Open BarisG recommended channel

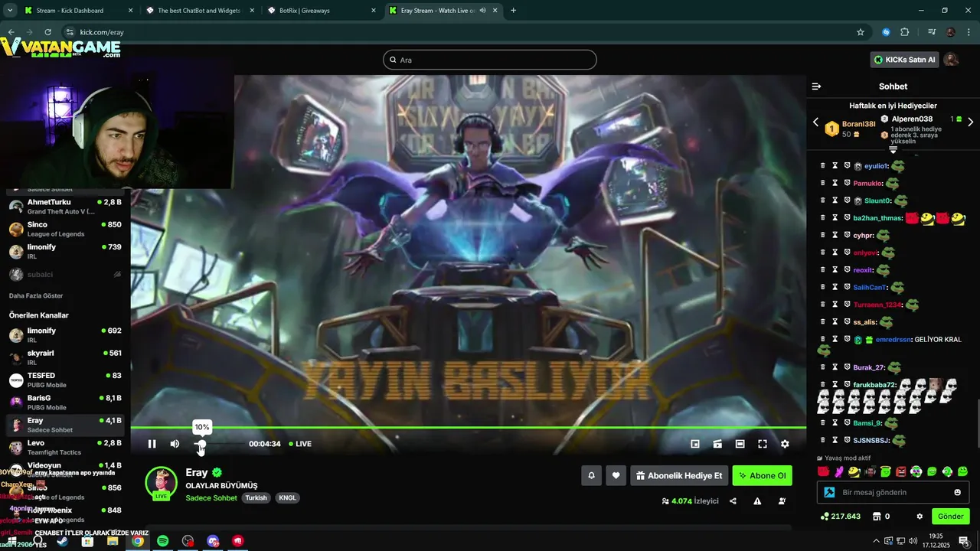click(x=66, y=403)
